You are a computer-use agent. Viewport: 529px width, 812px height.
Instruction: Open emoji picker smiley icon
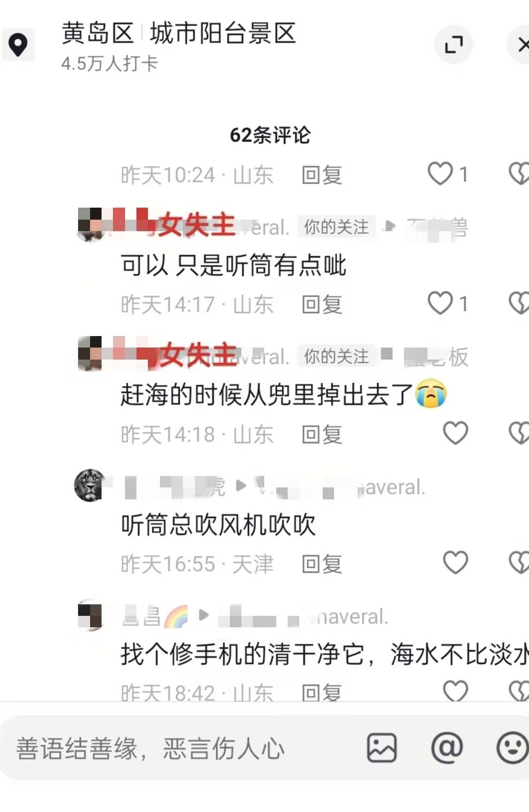[512, 748]
